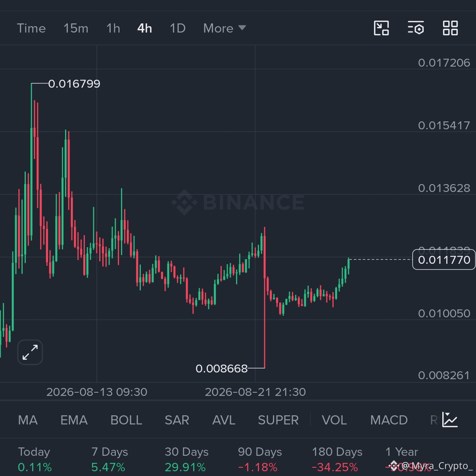The width and height of the screenshot is (476, 476).
Task: Expand the More intervals dropdown
Action: [x=225, y=28]
